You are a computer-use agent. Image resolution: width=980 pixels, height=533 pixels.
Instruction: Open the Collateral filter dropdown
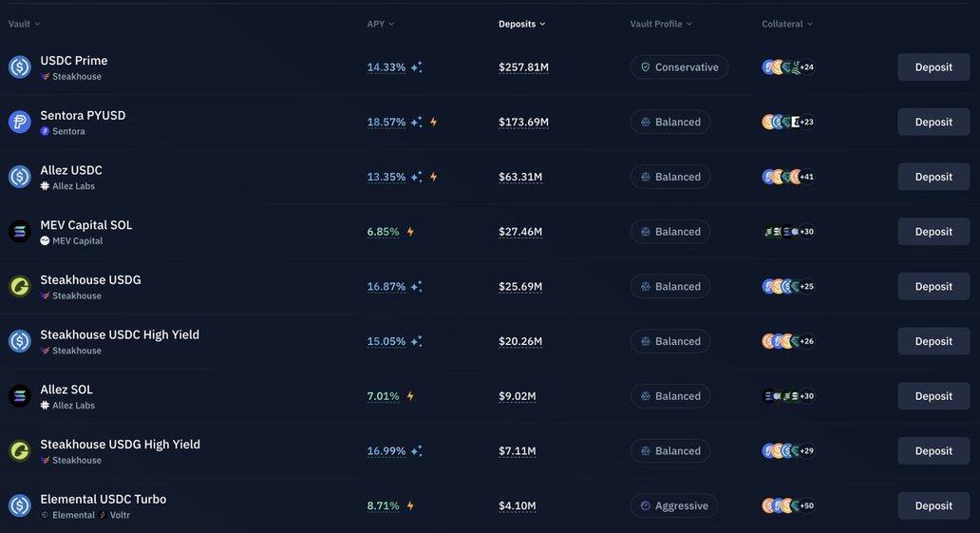(787, 24)
